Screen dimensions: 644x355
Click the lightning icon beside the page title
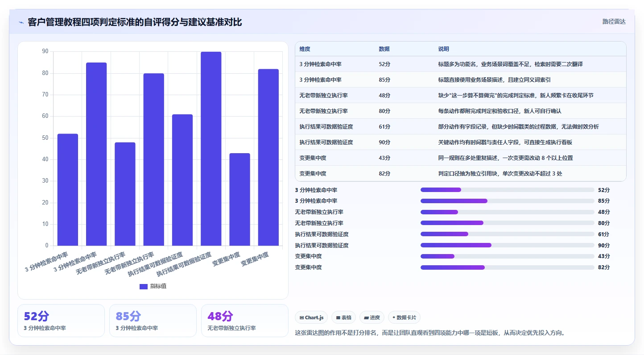pyautogui.click(x=21, y=22)
